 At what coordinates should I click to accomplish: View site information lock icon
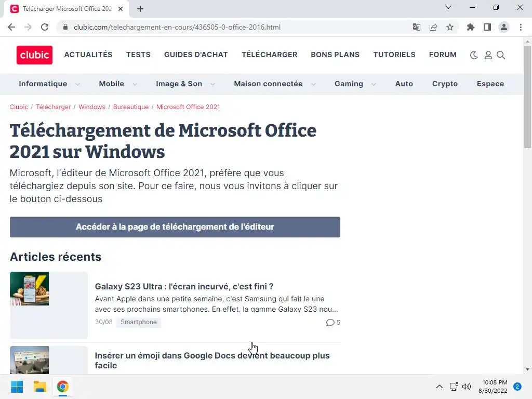pyautogui.click(x=65, y=27)
